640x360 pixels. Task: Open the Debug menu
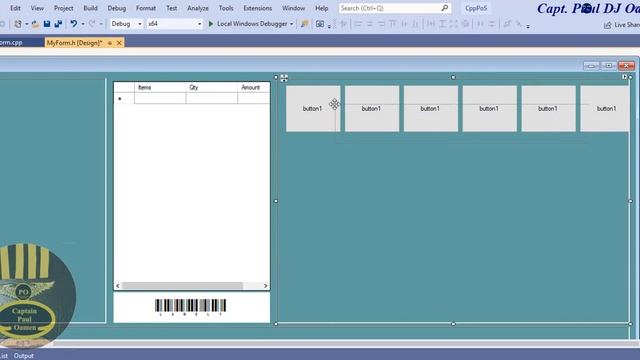[117, 8]
